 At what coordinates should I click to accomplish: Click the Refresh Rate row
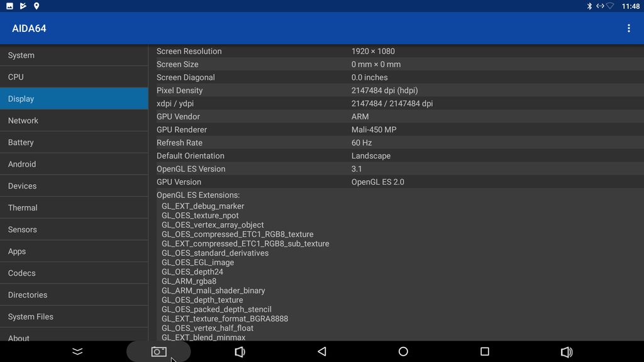[x=396, y=143]
